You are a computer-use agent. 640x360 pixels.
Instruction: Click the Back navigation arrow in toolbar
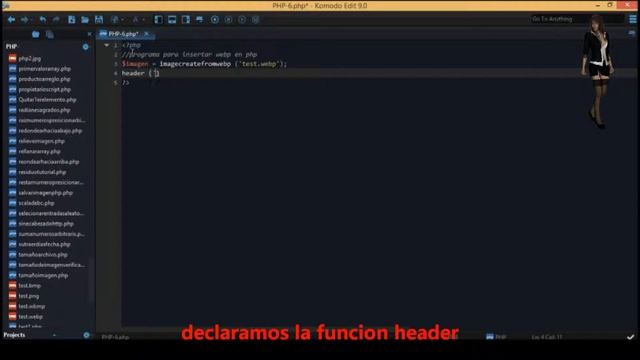(x=11, y=19)
